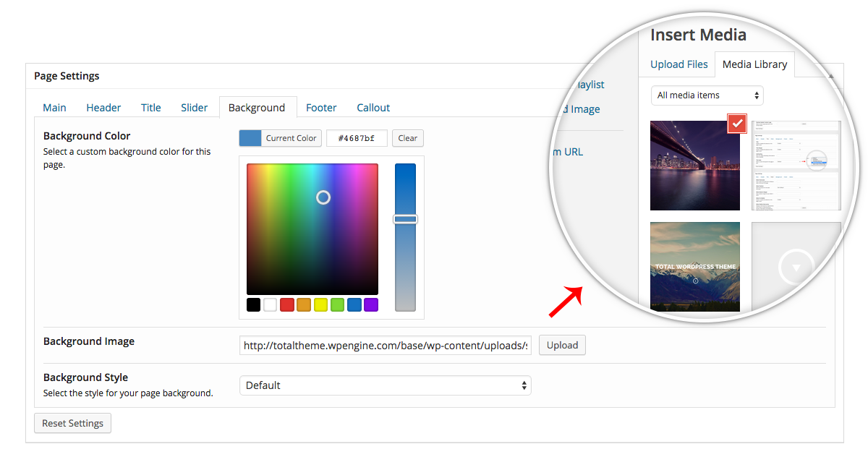Viewport: 868px width, 470px height.
Task: Select the Total WordPress Theme mountain thumbnail
Action: point(694,266)
